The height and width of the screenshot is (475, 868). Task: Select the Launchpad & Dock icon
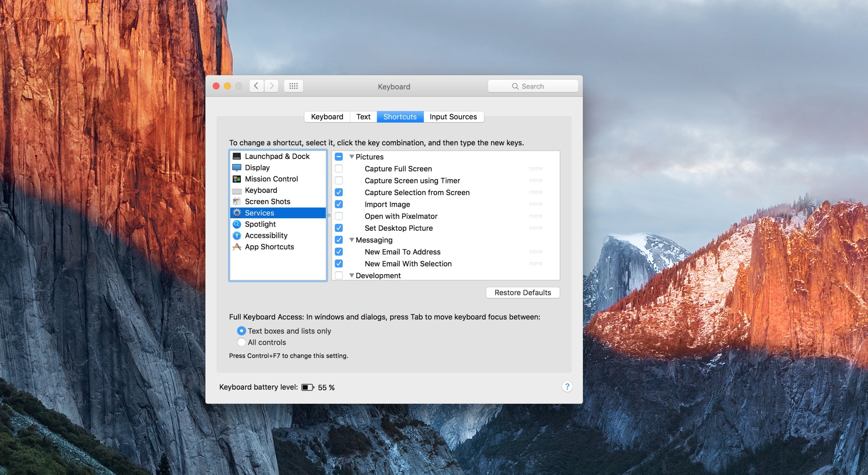pyautogui.click(x=237, y=156)
